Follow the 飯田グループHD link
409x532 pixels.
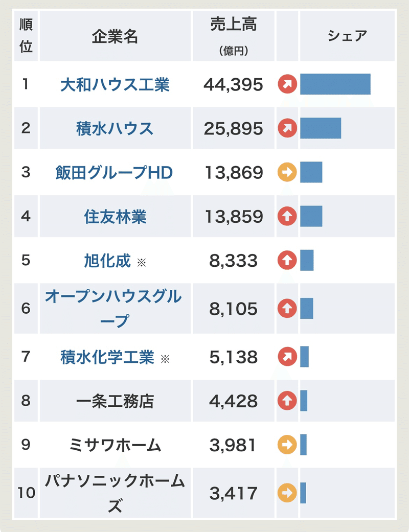click(115, 173)
